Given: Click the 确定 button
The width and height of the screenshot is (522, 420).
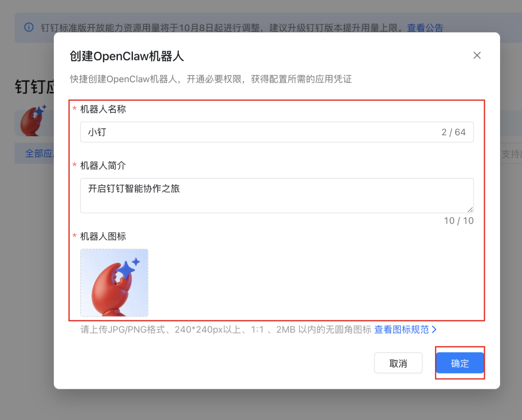Looking at the screenshot, I should 460,363.
